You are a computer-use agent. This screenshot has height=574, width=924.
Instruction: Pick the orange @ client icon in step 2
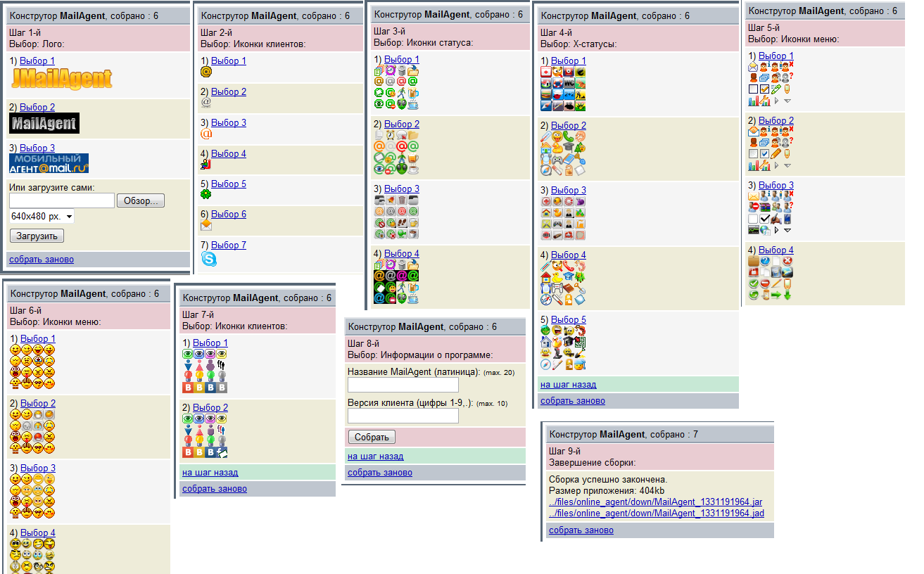pos(206,133)
